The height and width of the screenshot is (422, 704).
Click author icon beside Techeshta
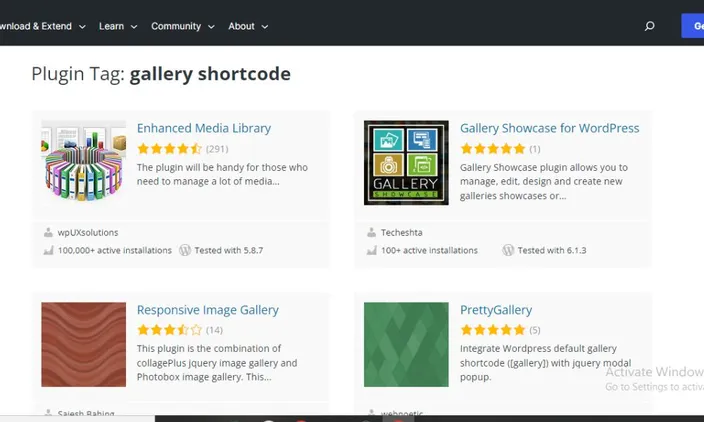(371, 232)
